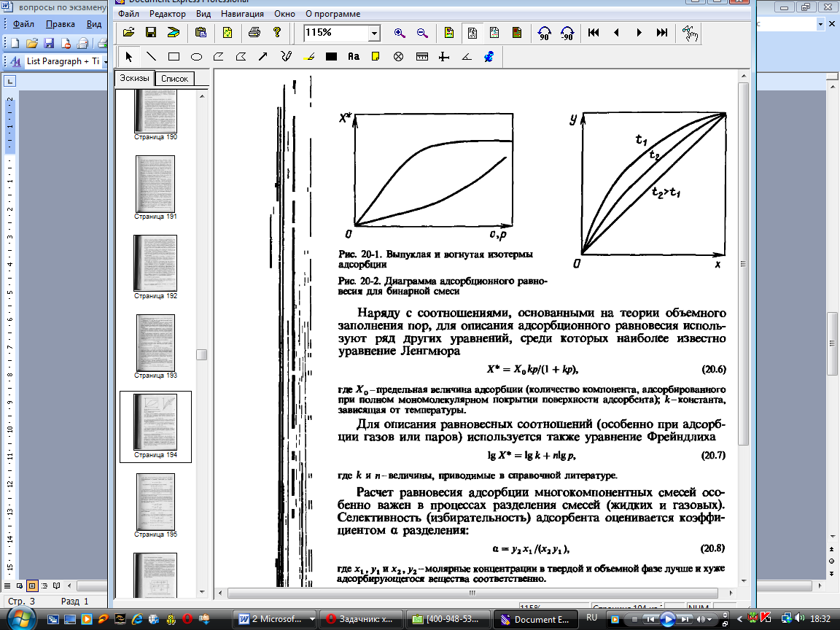Image resolution: width=840 pixels, height=630 pixels.
Task: Select the line drawing tool
Action: click(x=151, y=56)
